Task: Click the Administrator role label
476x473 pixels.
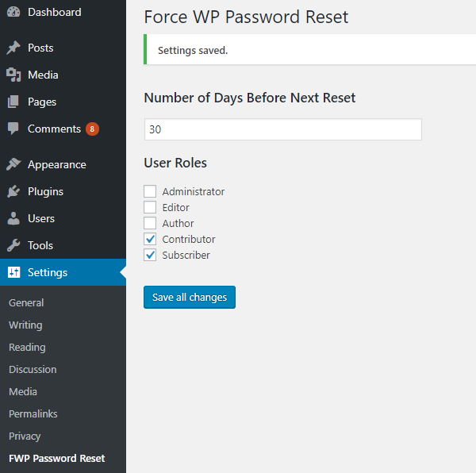Action: (194, 191)
